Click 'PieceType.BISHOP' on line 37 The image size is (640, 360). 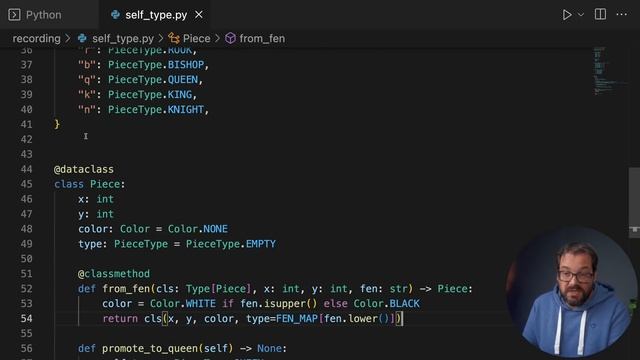tap(156, 64)
